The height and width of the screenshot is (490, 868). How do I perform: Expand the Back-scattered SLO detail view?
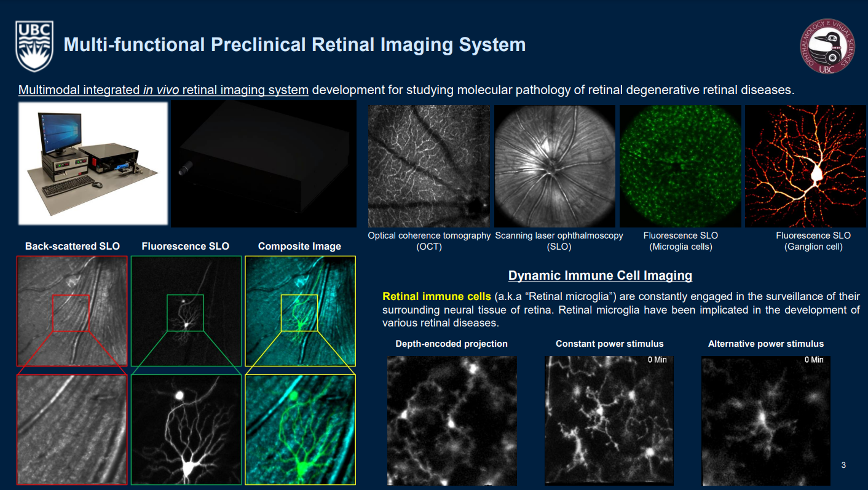[x=71, y=429]
